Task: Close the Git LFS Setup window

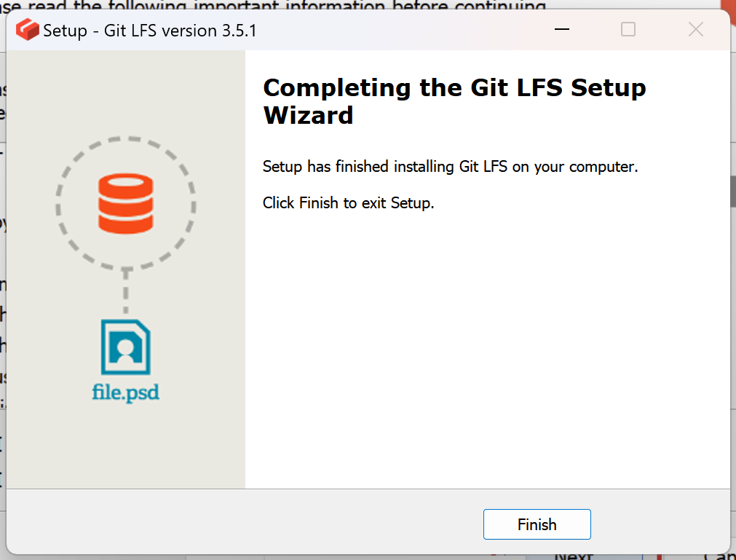Action: [695, 29]
